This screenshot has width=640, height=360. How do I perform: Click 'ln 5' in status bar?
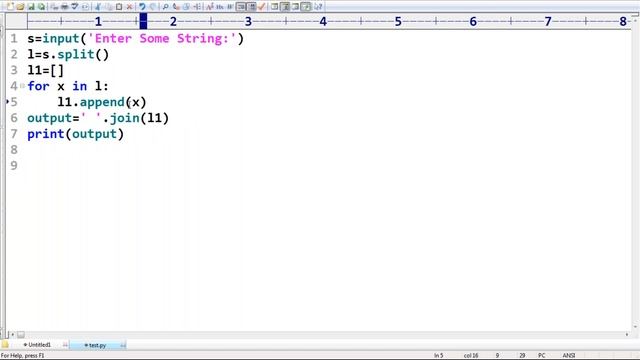coord(439,356)
